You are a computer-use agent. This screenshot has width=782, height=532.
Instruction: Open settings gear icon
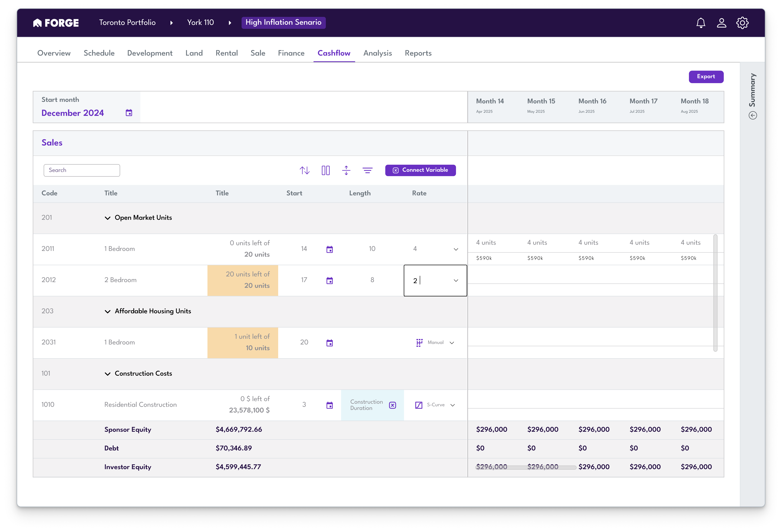(742, 23)
